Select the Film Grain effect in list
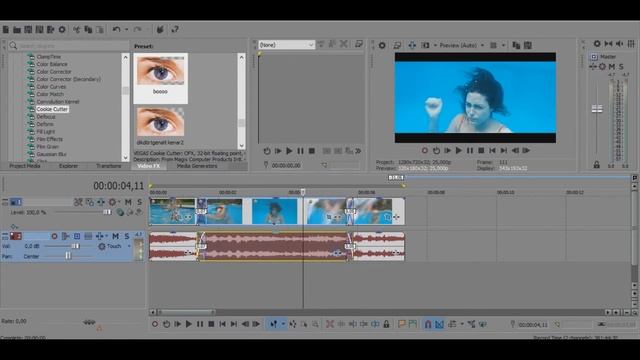 pos(47,147)
